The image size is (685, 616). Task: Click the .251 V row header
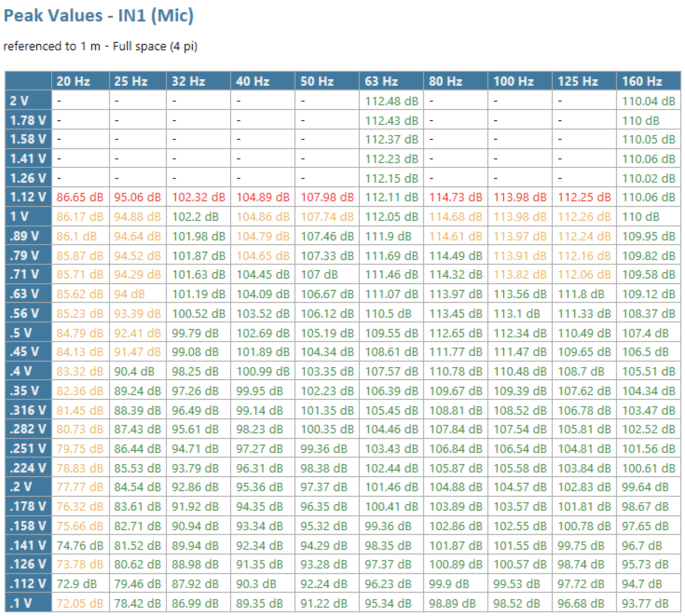(28, 449)
